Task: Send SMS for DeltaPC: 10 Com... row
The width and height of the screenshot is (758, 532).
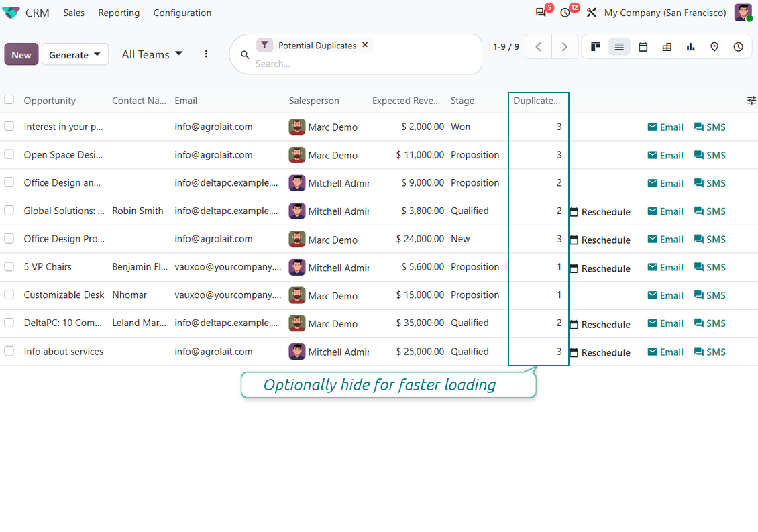Action: (x=710, y=323)
